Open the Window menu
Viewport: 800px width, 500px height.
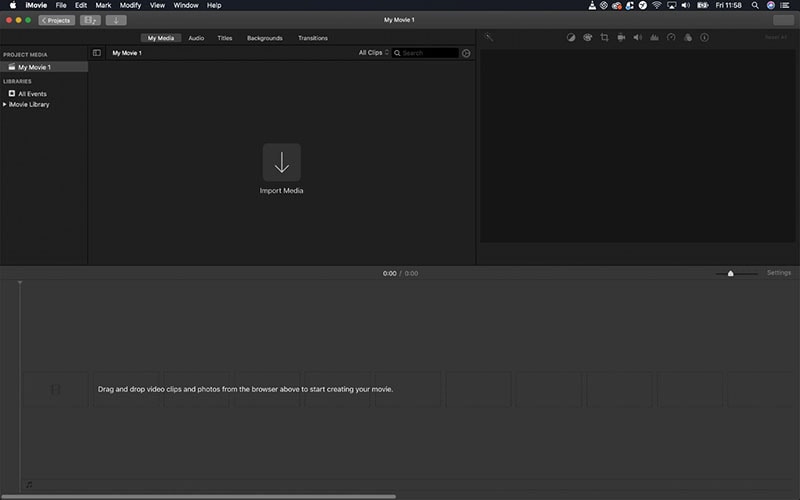pos(186,5)
